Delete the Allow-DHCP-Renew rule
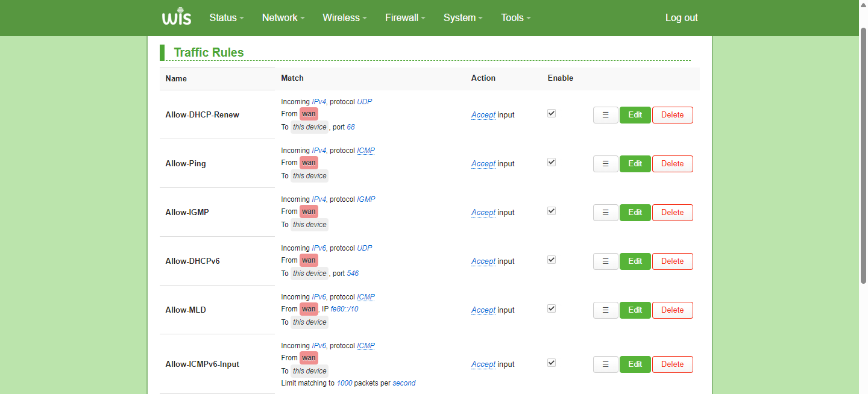The image size is (868, 394). [673, 115]
